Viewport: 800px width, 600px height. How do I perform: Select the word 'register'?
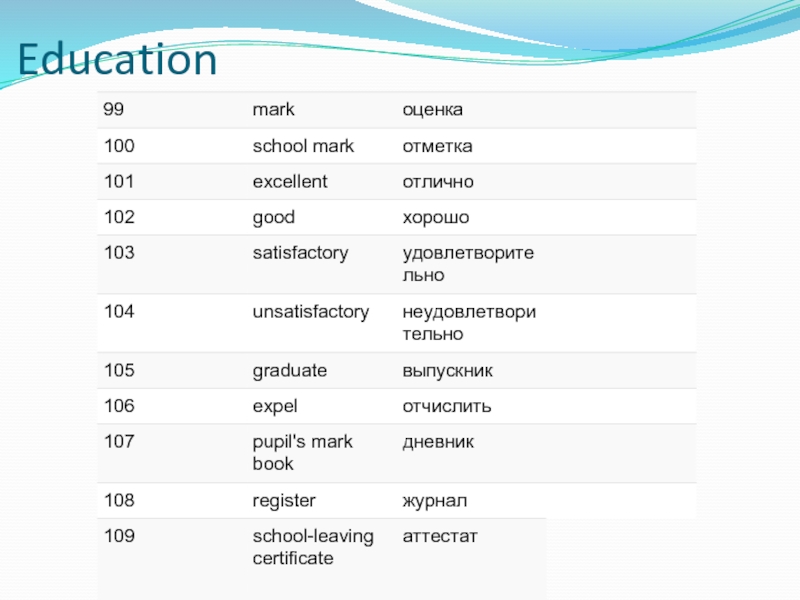point(284,501)
